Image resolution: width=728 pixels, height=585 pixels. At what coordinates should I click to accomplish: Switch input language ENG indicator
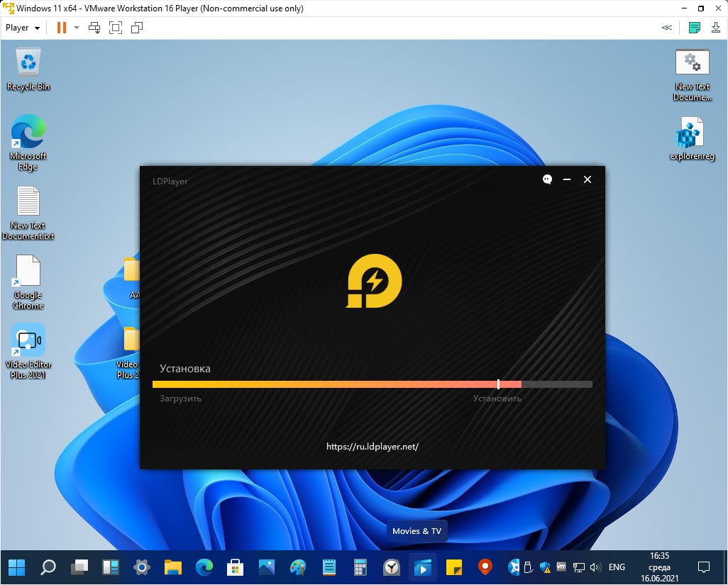click(617, 567)
